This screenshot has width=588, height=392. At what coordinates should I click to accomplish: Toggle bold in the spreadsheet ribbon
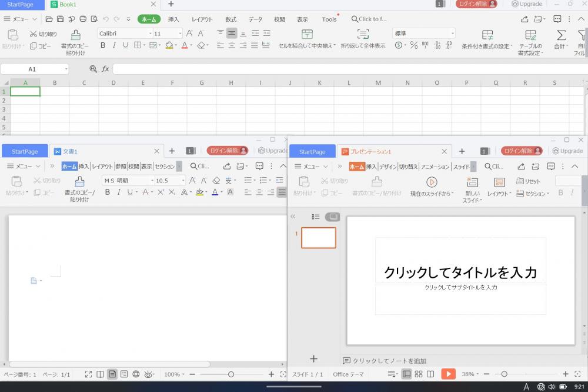point(103,45)
